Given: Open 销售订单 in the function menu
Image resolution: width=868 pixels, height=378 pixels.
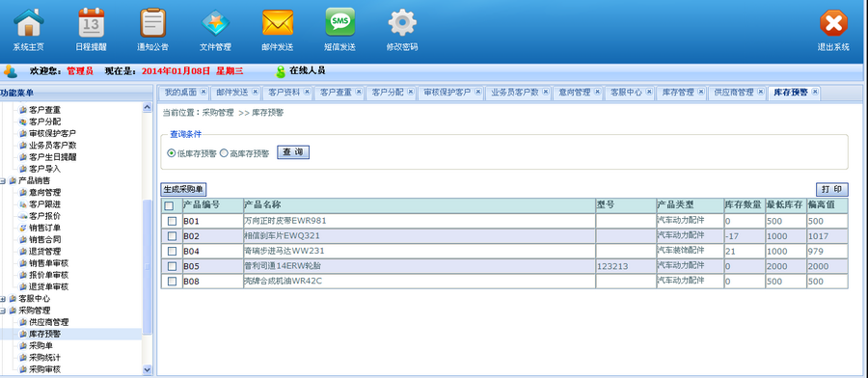Looking at the screenshot, I should (x=44, y=228).
